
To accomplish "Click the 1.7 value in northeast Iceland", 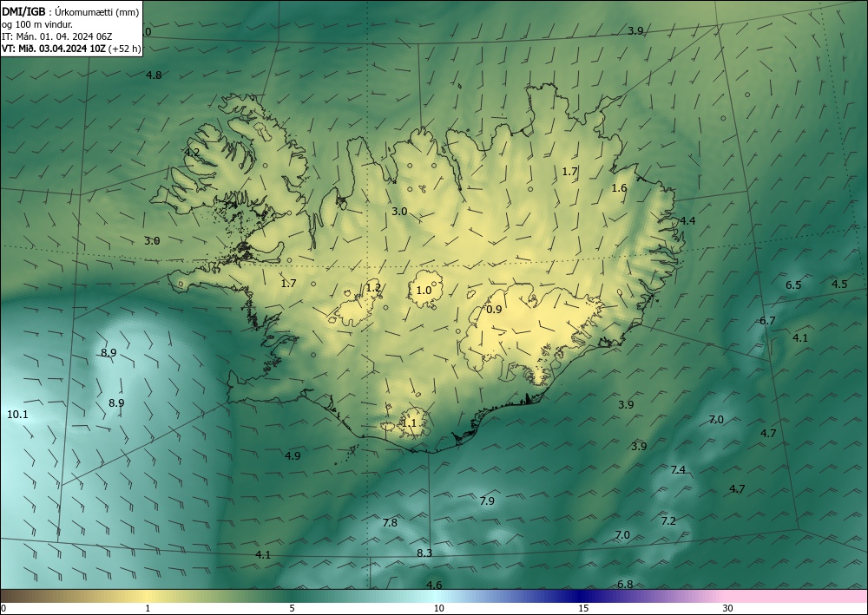I will tap(569, 172).
